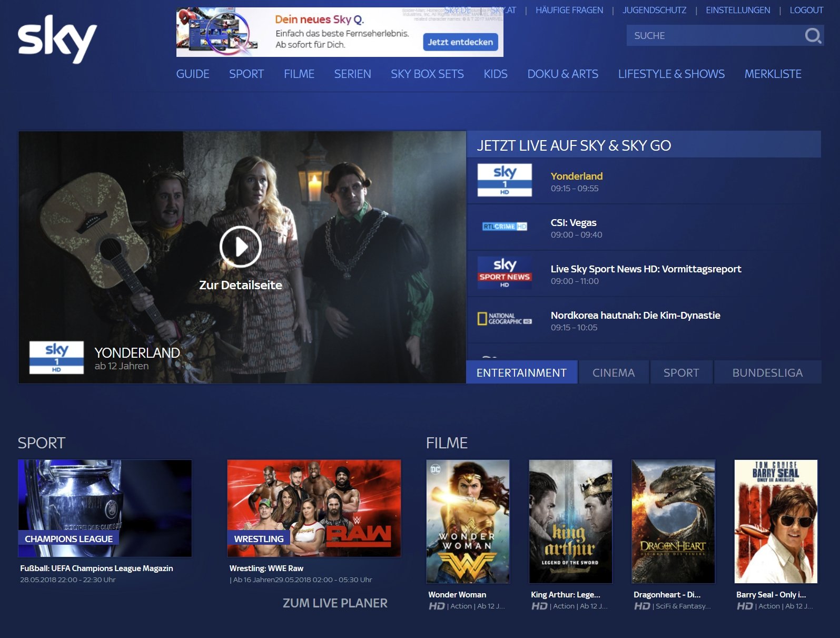Click Sky 1 HD logo on video overlay

[x=56, y=358]
